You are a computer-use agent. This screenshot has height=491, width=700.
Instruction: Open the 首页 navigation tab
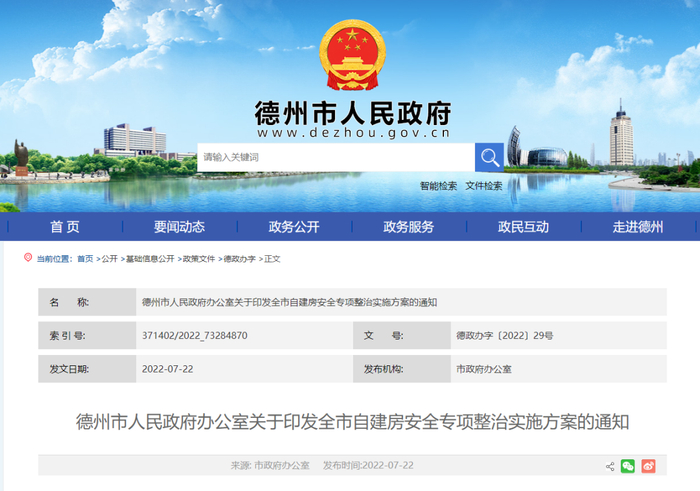(x=65, y=227)
